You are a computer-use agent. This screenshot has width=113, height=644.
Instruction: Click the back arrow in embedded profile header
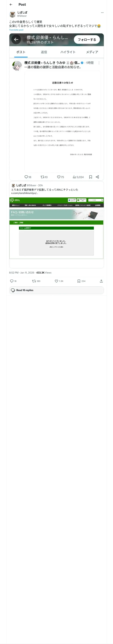(x=16, y=39)
